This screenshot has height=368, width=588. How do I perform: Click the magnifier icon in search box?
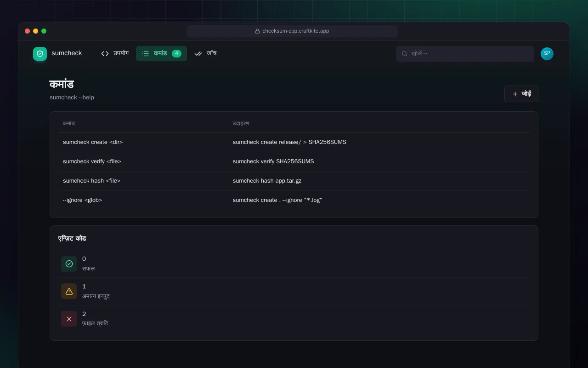click(405, 53)
